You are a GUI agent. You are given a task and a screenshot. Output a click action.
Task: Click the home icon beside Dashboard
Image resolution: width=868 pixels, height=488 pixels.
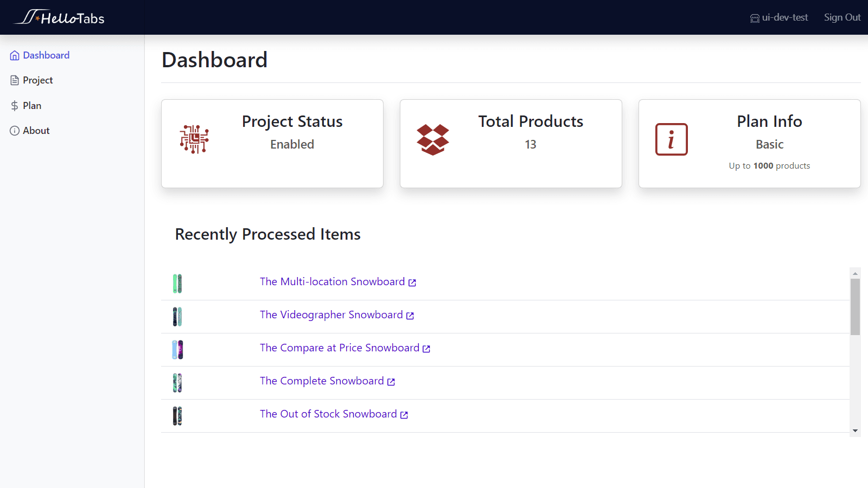tap(14, 55)
